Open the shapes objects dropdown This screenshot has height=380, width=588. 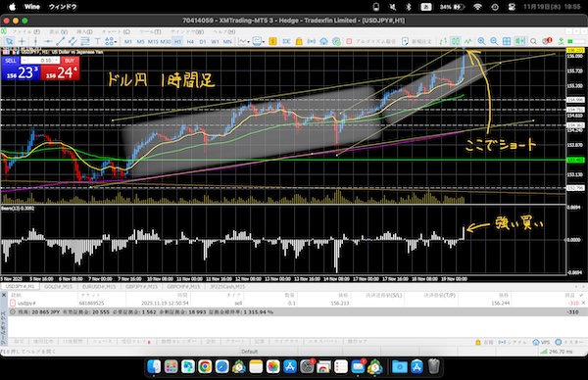coord(111,41)
